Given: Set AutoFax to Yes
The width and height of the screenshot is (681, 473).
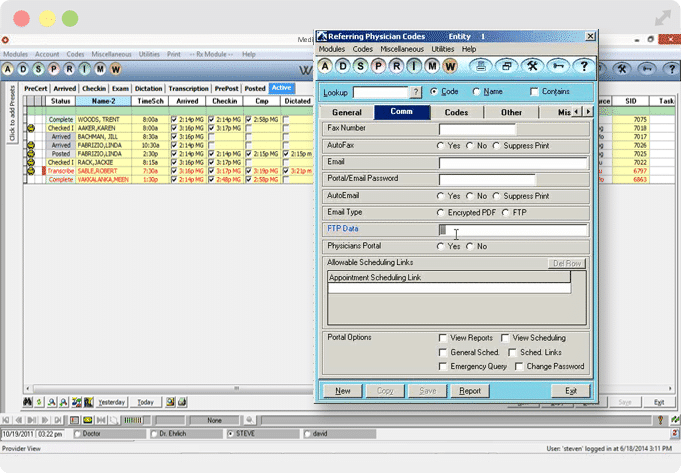Looking at the screenshot, I should pos(440,146).
